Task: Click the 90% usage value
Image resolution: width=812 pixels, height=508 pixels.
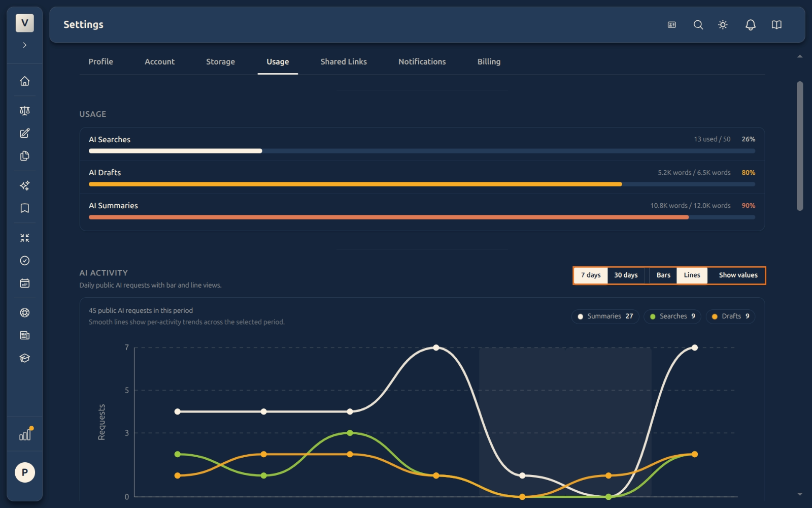Action: (x=748, y=206)
